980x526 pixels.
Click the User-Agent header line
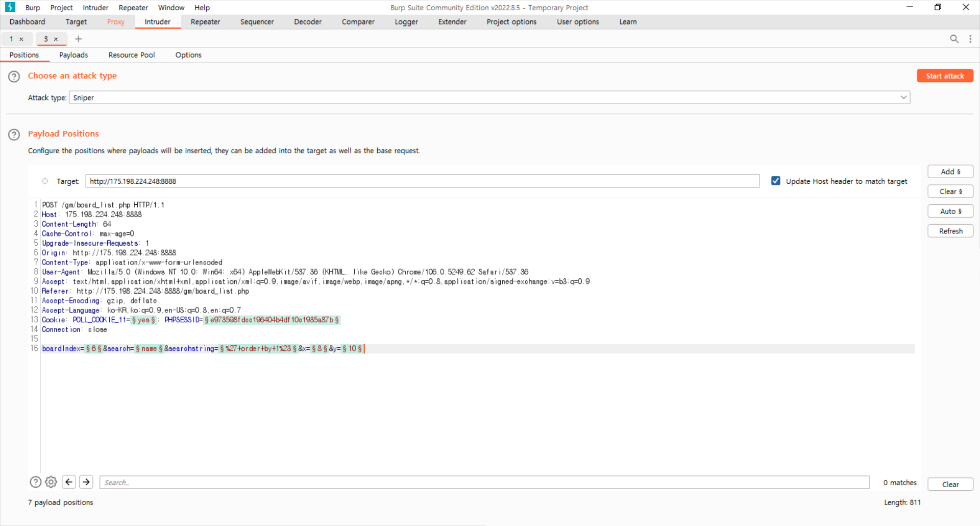285,272
